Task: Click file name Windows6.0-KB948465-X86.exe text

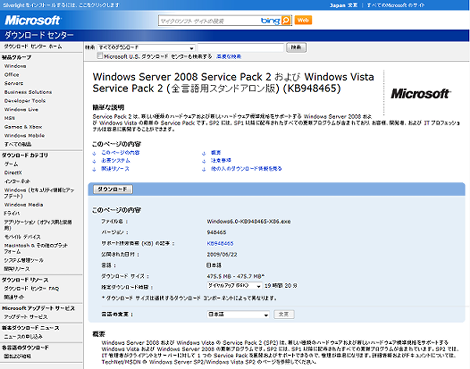Action: click(x=249, y=221)
